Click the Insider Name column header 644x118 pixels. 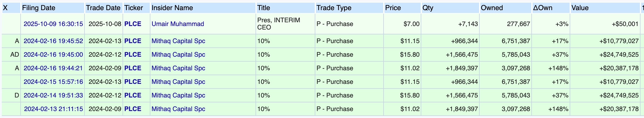[172, 8]
